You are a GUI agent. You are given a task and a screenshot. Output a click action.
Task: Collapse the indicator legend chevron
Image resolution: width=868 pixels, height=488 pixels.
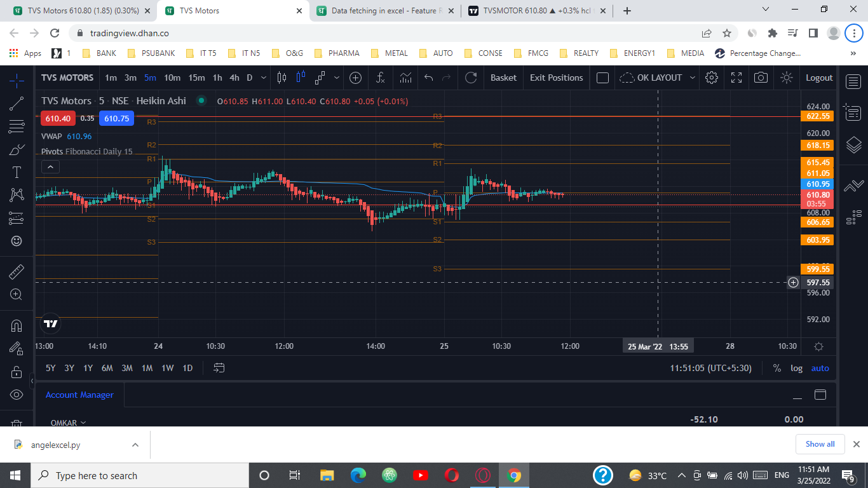pyautogui.click(x=50, y=167)
